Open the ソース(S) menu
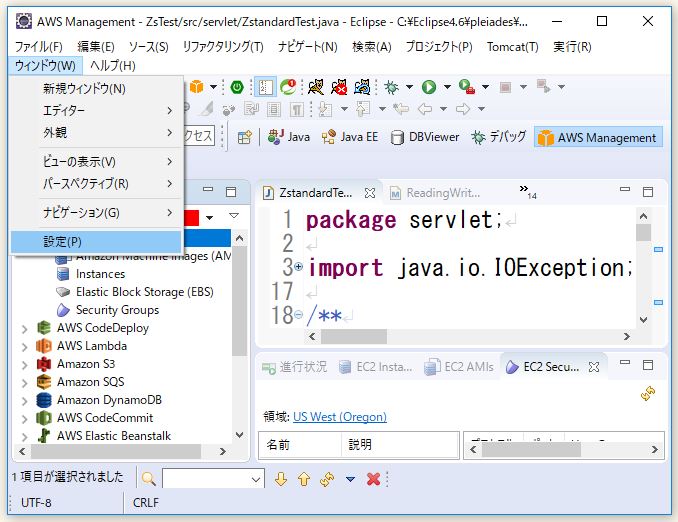The height and width of the screenshot is (522, 678). coord(148,47)
